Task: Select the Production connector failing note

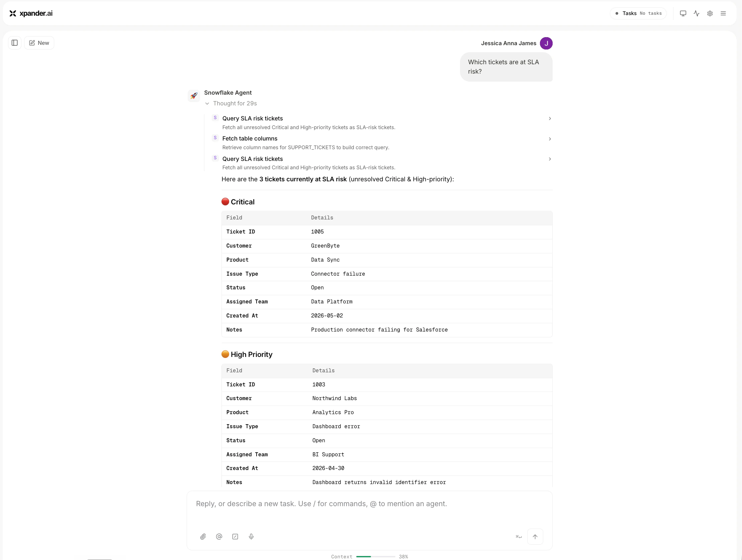Action: coord(379,330)
